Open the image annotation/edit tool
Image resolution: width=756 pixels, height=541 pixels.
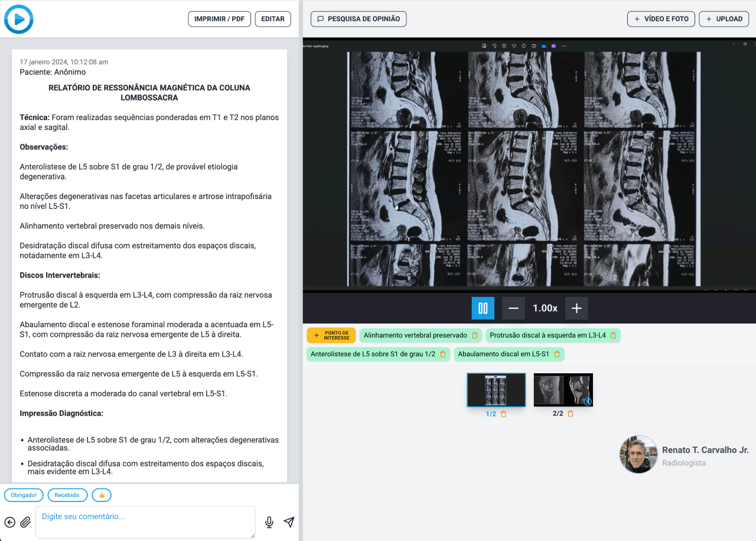tap(484, 46)
